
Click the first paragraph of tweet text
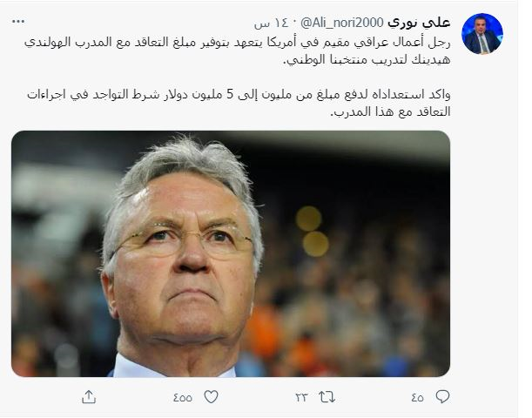point(238,51)
